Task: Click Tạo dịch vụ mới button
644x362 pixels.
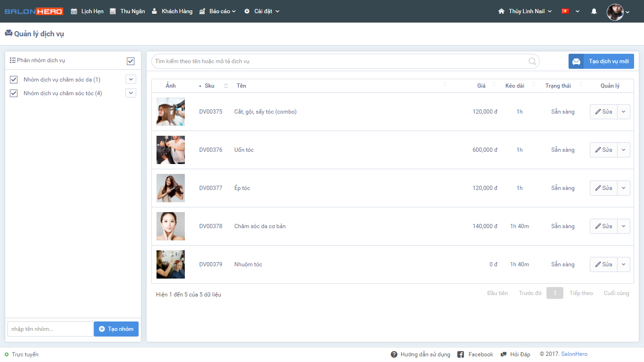Action: click(601, 61)
